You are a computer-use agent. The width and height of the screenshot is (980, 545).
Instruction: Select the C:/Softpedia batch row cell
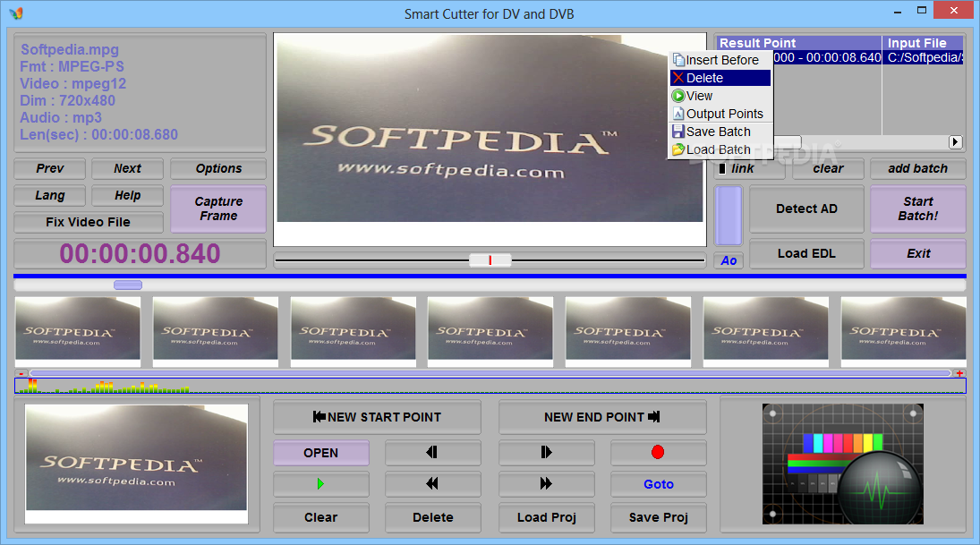pos(923,57)
